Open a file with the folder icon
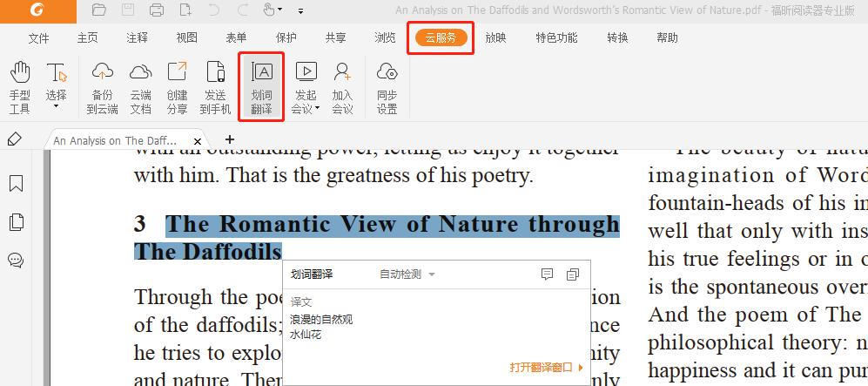Screen dimensions: 868x386 [x=98, y=10]
